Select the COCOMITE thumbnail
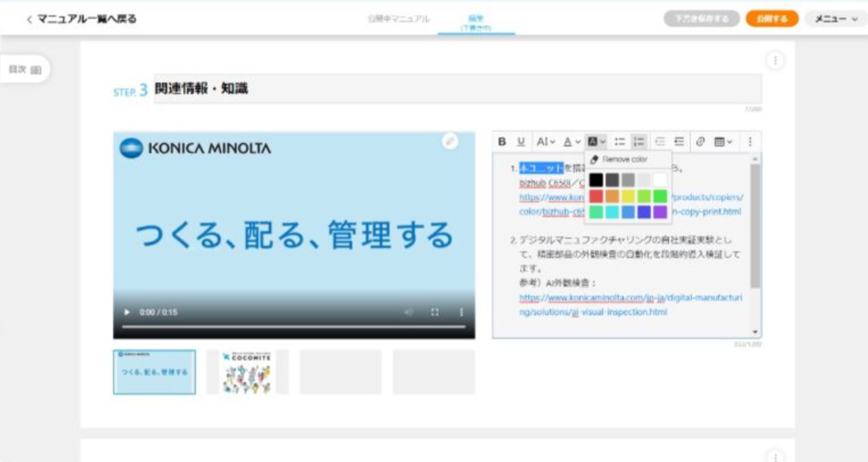 coord(247,372)
